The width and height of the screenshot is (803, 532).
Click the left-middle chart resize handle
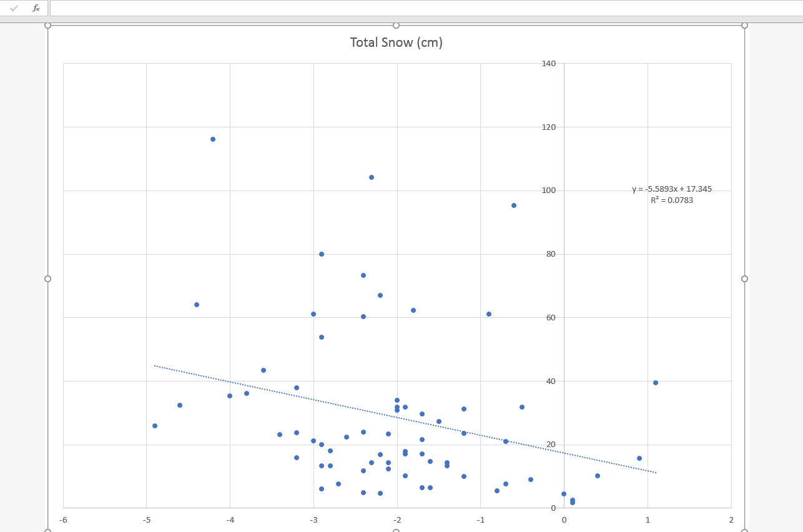[47, 278]
